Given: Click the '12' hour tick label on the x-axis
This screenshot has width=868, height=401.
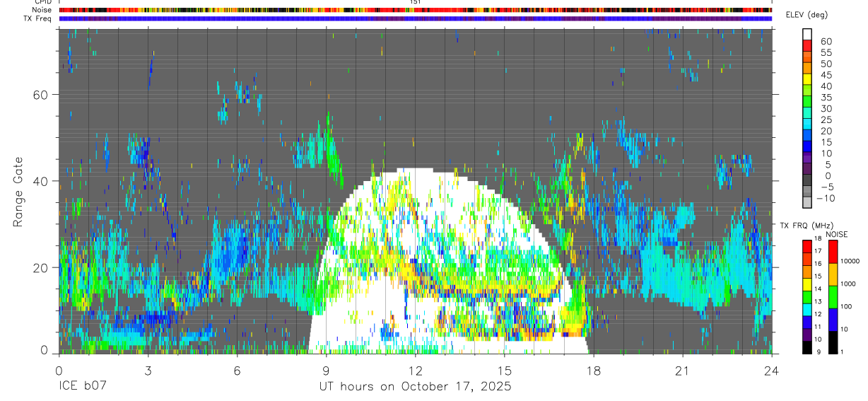Looking at the screenshot, I should point(415,371).
